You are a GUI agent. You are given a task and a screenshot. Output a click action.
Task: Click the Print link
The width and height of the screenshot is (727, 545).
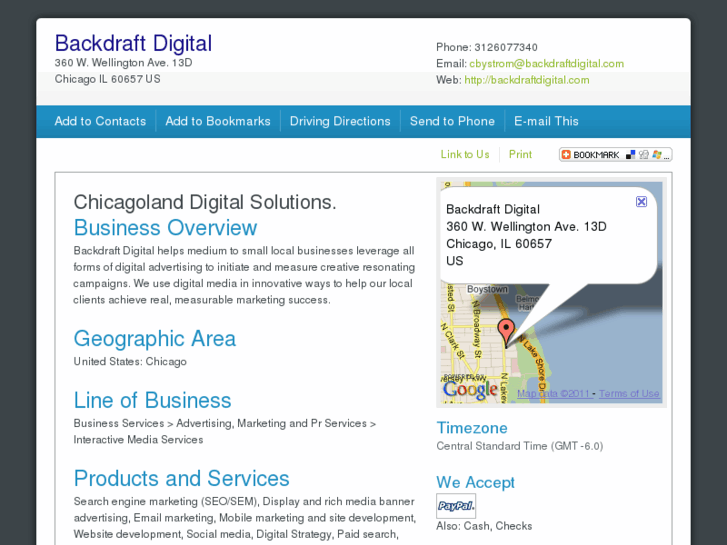tap(520, 154)
